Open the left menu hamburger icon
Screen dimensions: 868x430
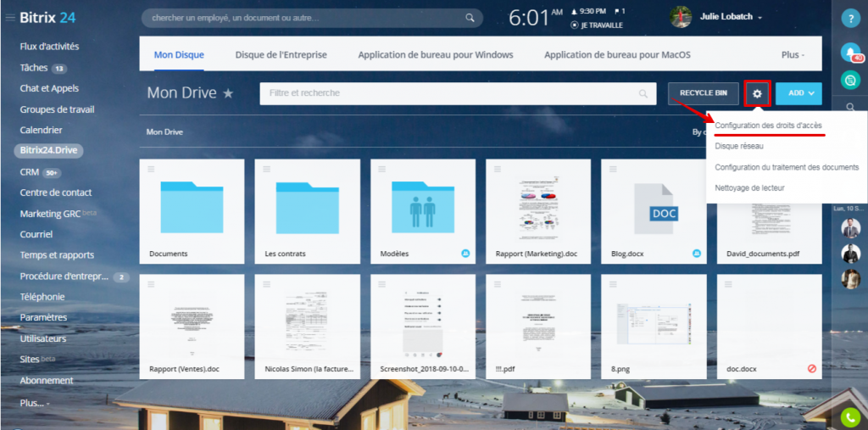(x=10, y=19)
